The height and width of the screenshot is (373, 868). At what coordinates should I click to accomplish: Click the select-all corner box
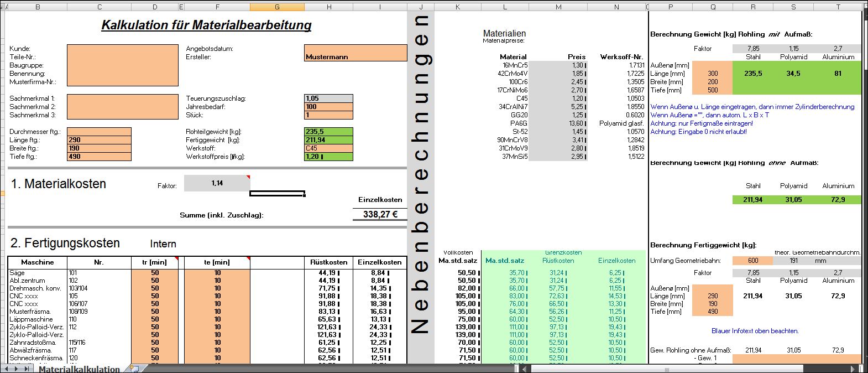tap(3, 7)
